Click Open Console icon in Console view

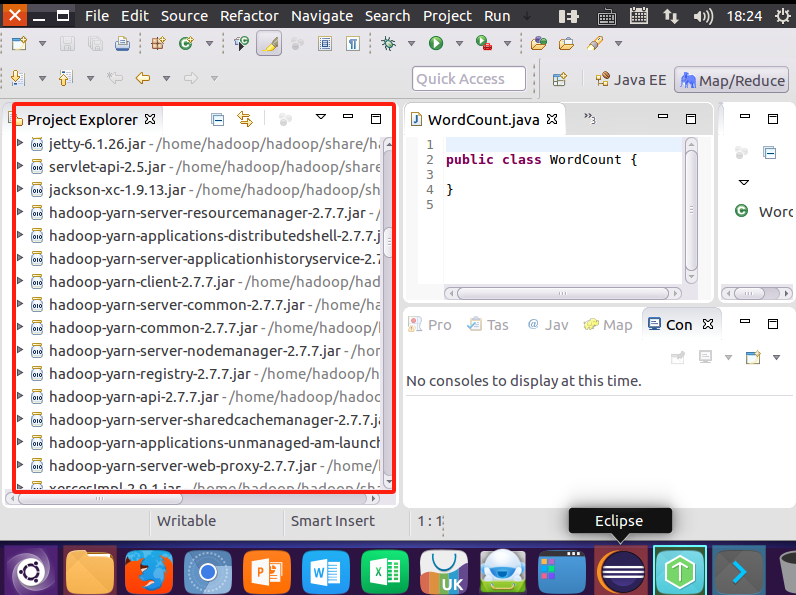click(x=753, y=357)
